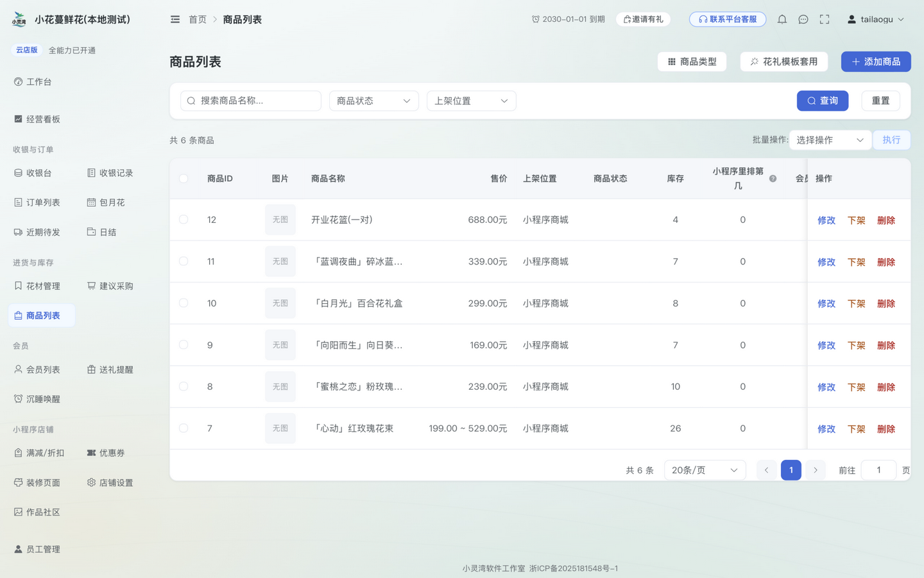Viewport: 924px width, 578px height.
Task: Expand the 选择操作 batch dropdown
Action: click(x=830, y=140)
